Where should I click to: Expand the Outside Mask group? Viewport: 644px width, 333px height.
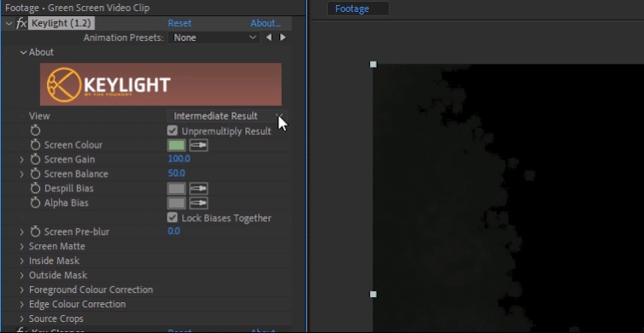21,275
